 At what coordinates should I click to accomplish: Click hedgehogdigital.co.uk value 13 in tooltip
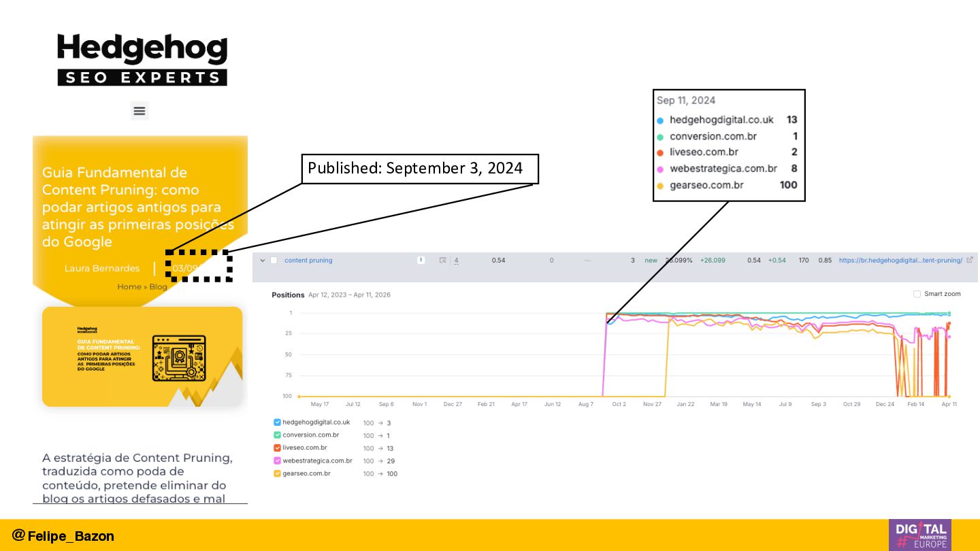pyautogui.click(x=791, y=120)
